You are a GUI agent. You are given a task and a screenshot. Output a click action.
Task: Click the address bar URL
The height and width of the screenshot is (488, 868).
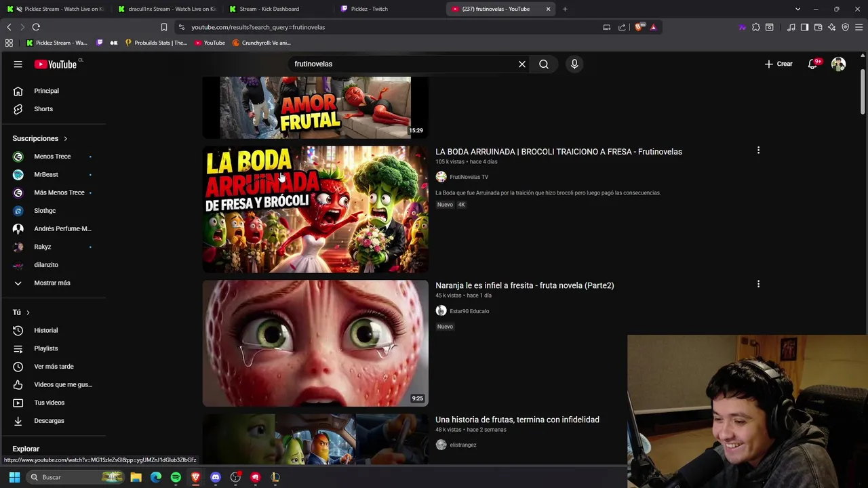coord(258,27)
